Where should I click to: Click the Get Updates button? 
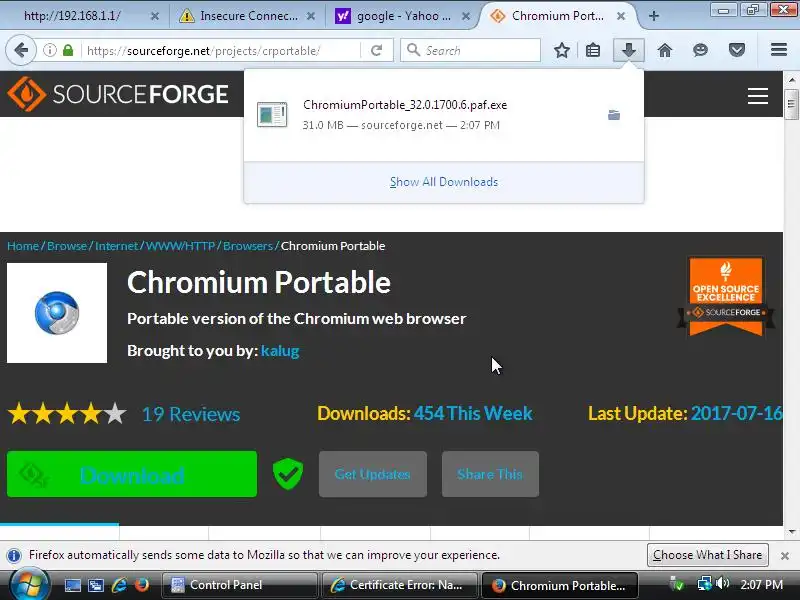tap(373, 474)
